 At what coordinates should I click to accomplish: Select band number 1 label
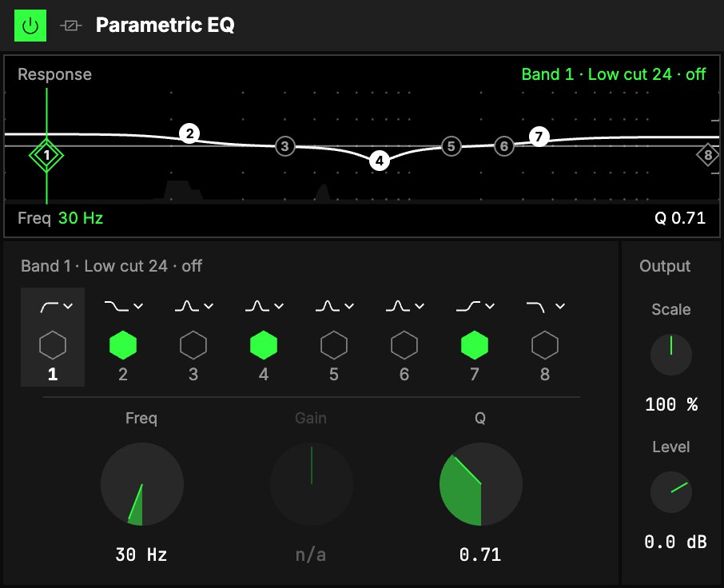pyautogui.click(x=53, y=375)
